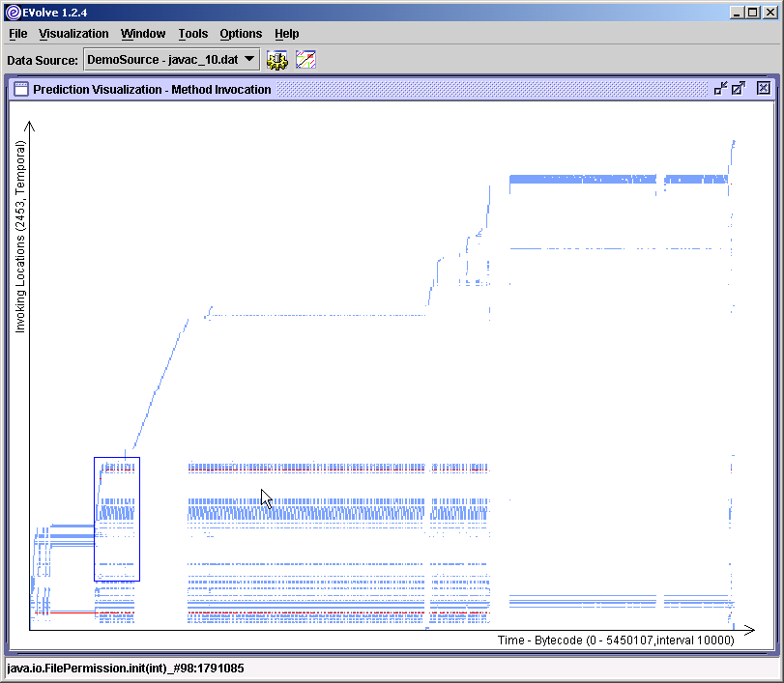This screenshot has width=784, height=683.
Task: Open the Visualization menu
Action: (x=73, y=34)
